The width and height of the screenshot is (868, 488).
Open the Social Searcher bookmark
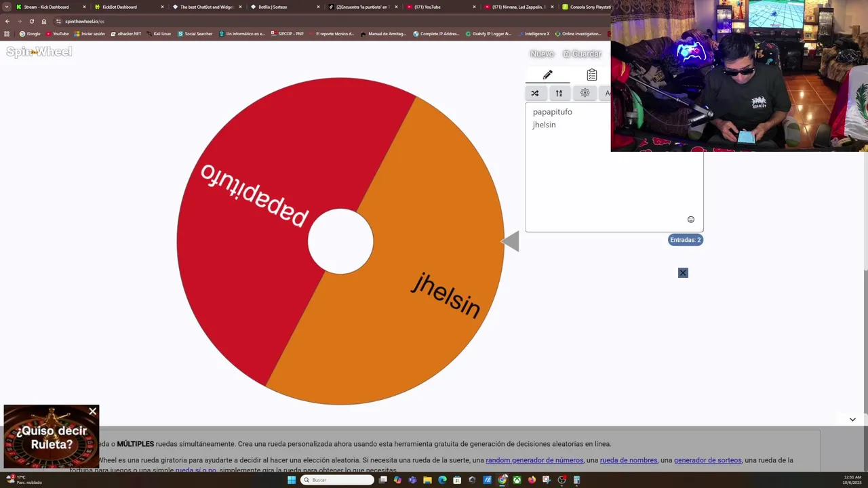click(x=195, y=34)
